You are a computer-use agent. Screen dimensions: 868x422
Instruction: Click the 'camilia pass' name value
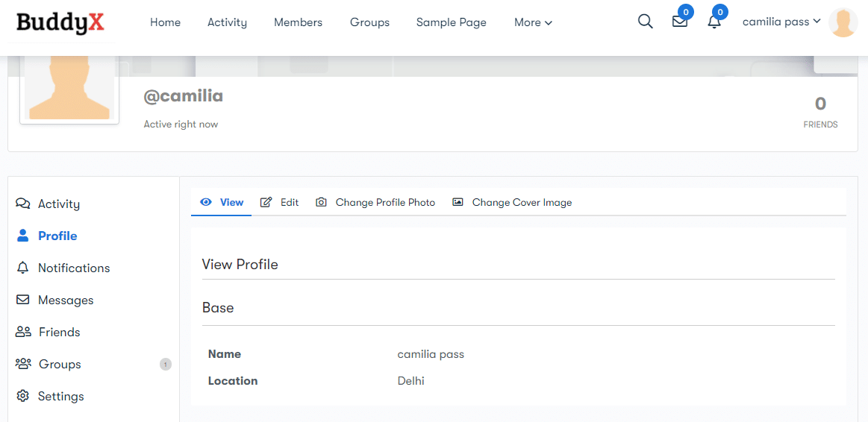431,354
